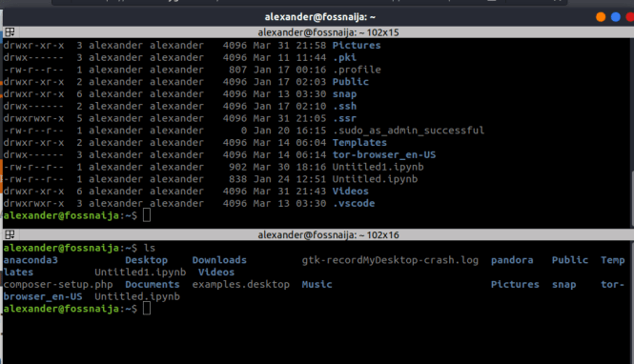
Task: Click Pictures in the bottom pane
Action: (x=515, y=284)
